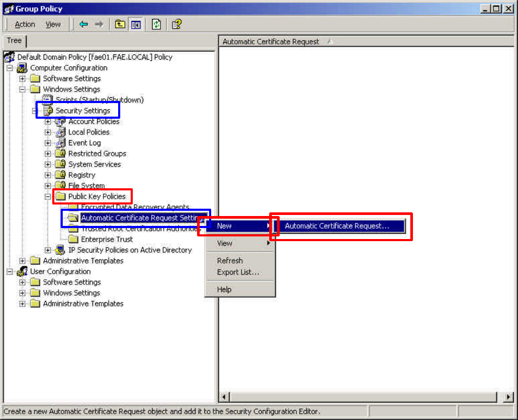
Task: Expand Software Settings under Computer Configuration
Action: point(22,78)
